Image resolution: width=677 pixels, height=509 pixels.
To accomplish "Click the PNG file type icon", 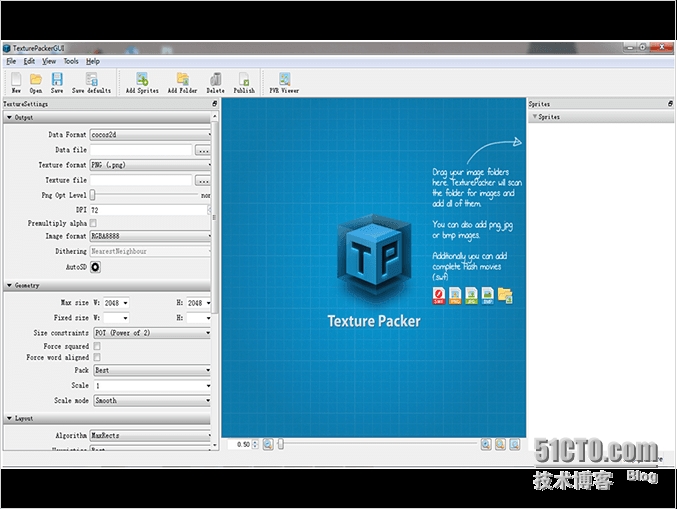I will (x=455, y=296).
